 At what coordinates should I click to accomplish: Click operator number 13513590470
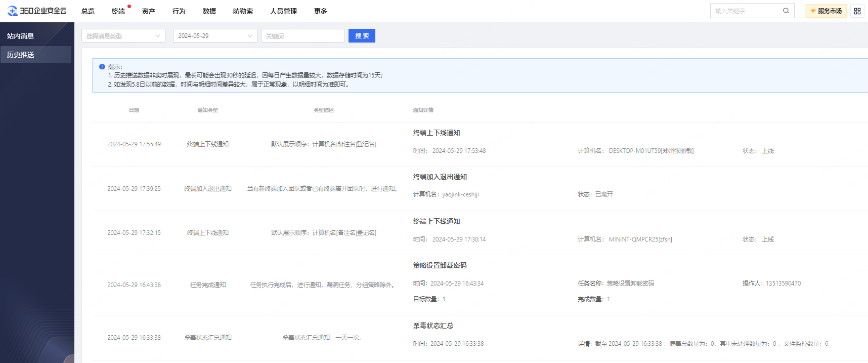(783, 284)
